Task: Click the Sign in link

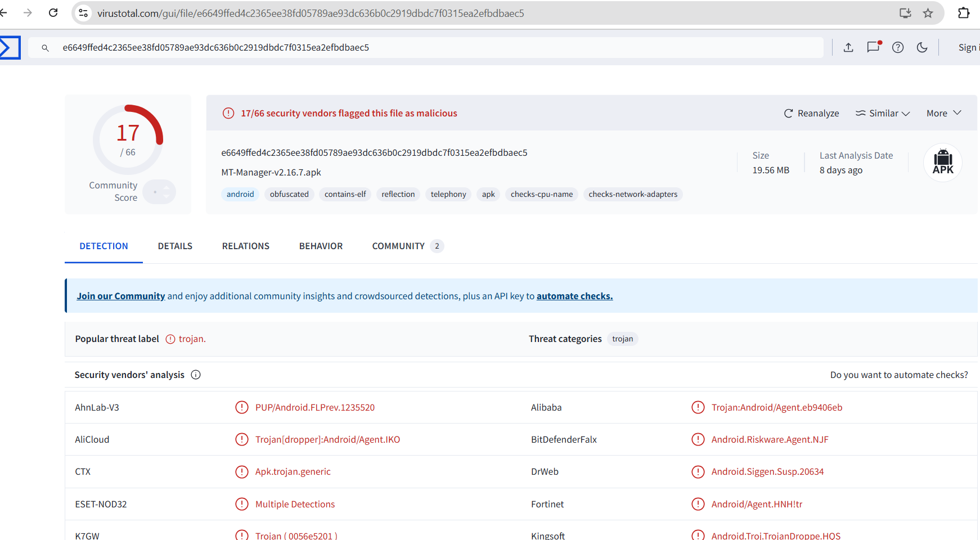Action: pyautogui.click(x=969, y=48)
